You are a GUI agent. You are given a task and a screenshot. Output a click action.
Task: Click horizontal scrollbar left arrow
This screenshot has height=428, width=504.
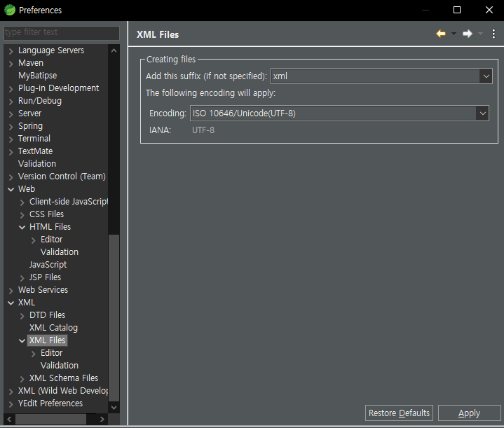click(x=9, y=419)
